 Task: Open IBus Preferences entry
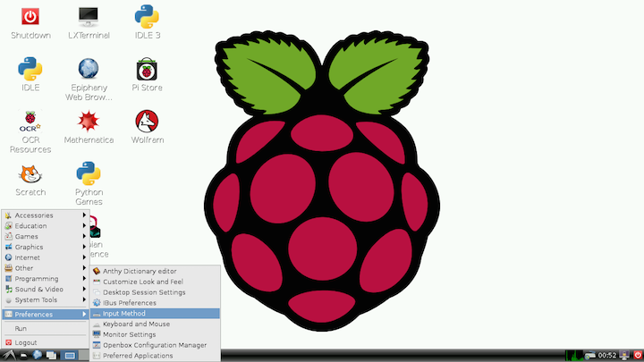(156, 303)
